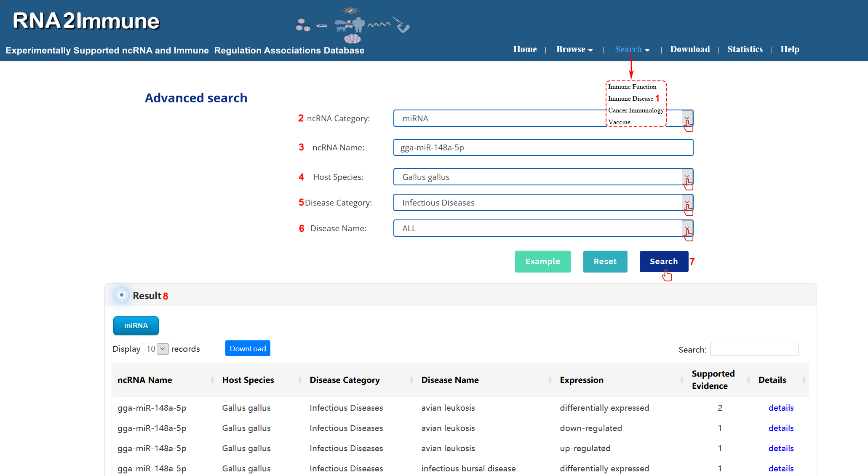Click the RNA2Immune logo title
This screenshot has height=476, width=868.
[x=86, y=21]
